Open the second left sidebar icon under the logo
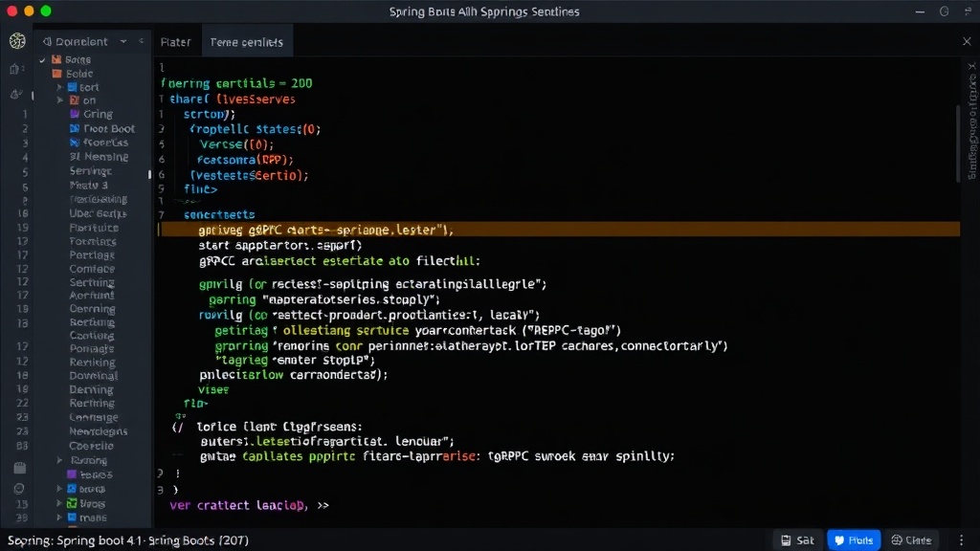Image resolution: width=980 pixels, height=551 pixels. (15, 69)
